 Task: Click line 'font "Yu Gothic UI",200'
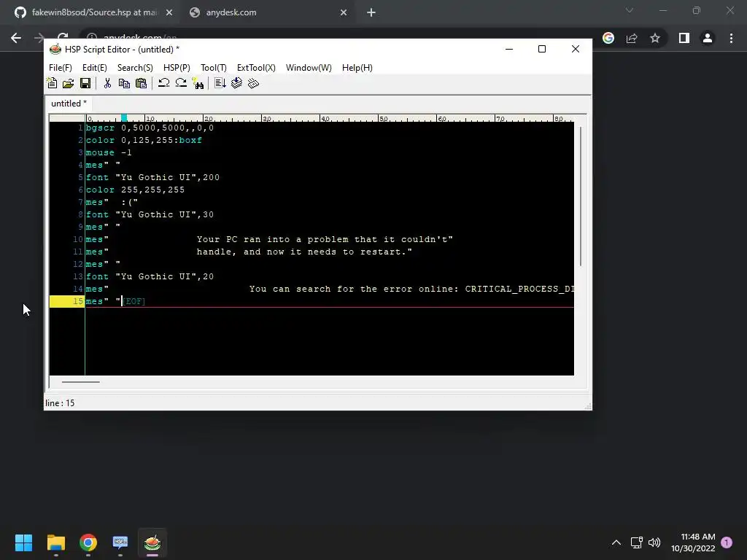tap(152, 177)
